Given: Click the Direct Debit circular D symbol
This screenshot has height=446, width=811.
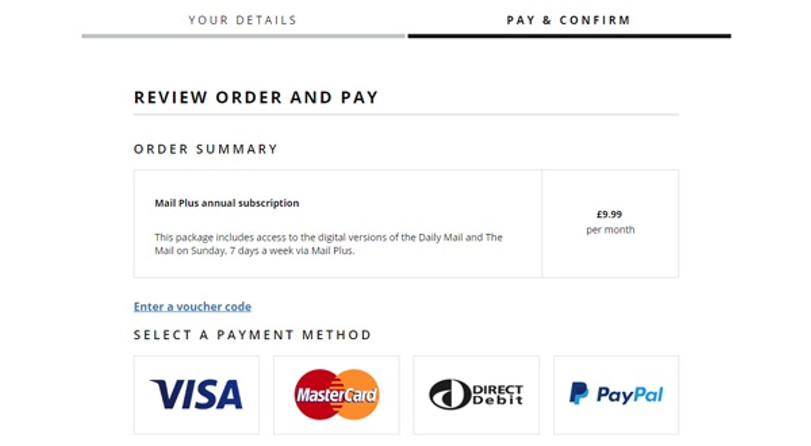Looking at the screenshot, I should click(449, 394).
